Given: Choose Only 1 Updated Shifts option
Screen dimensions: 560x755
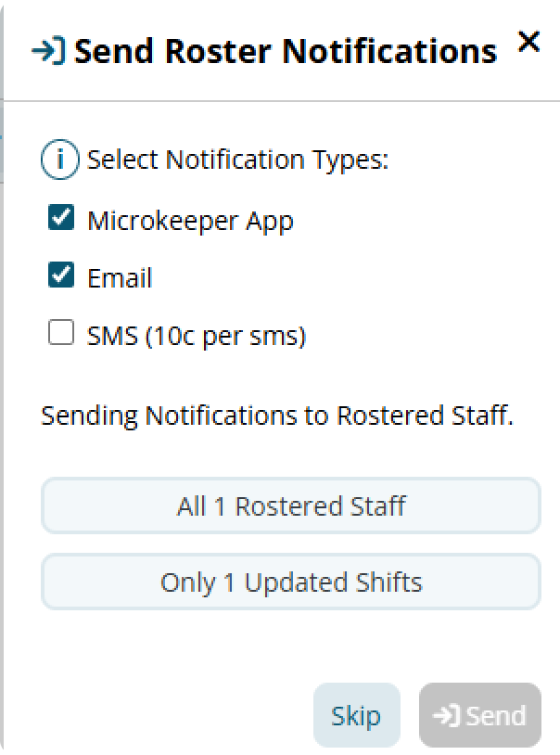Looking at the screenshot, I should click(x=291, y=582).
